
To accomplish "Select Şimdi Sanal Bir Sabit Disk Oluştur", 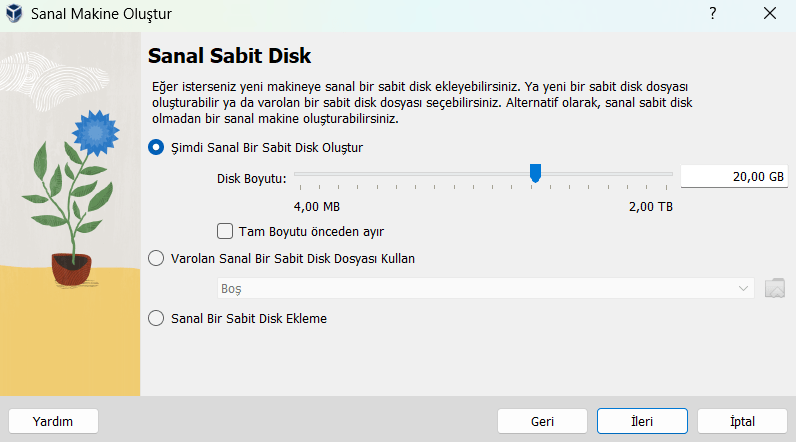I will coord(156,147).
